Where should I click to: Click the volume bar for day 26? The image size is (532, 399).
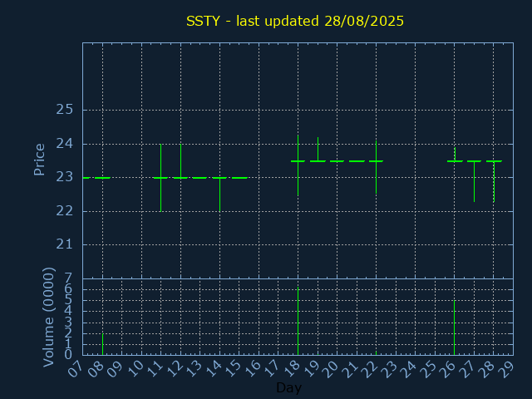[455, 328]
